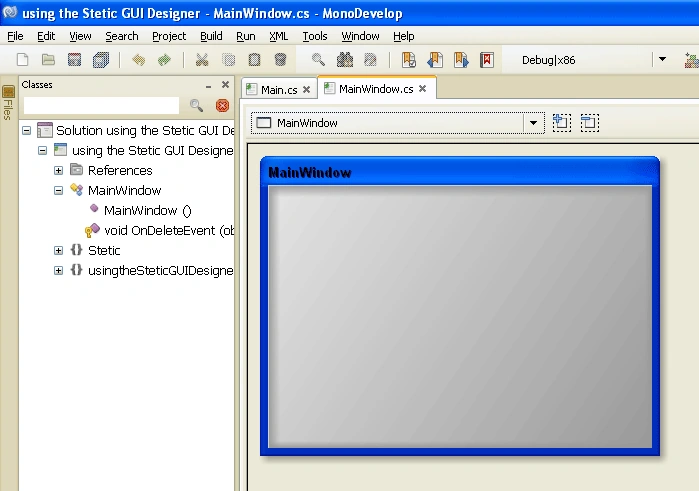Click the Save All toolbar icon
The height and width of the screenshot is (491, 699).
tap(101, 59)
